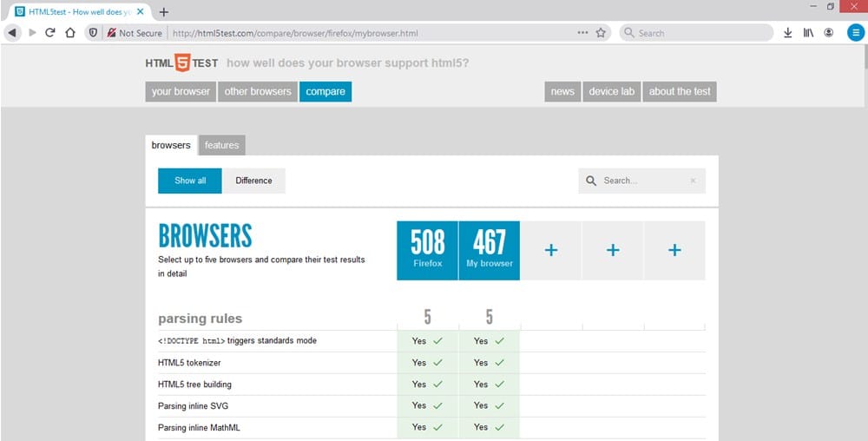Select the 'Difference' filter
The height and width of the screenshot is (441, 868).
coord(253,181)
